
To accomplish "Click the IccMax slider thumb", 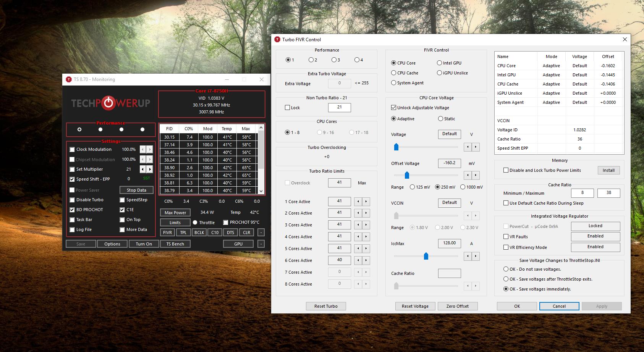I will 426,256.
